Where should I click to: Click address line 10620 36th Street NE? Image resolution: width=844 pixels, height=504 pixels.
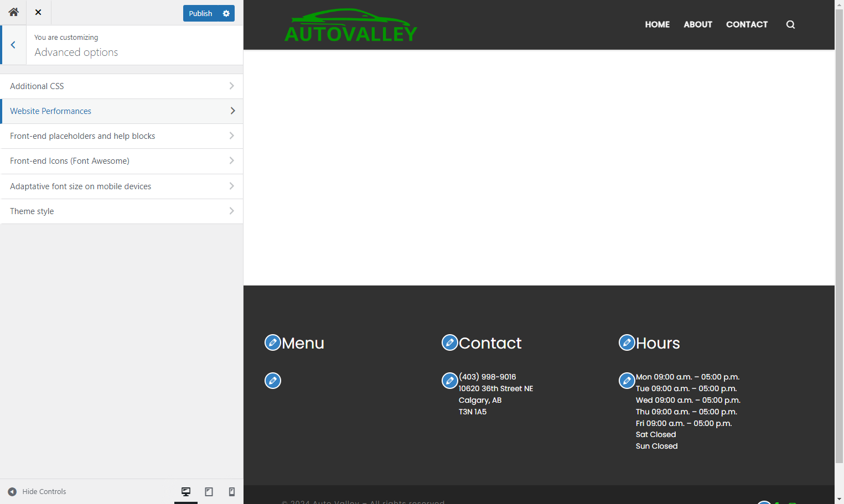pyautogui.click(x=496, y=388)
